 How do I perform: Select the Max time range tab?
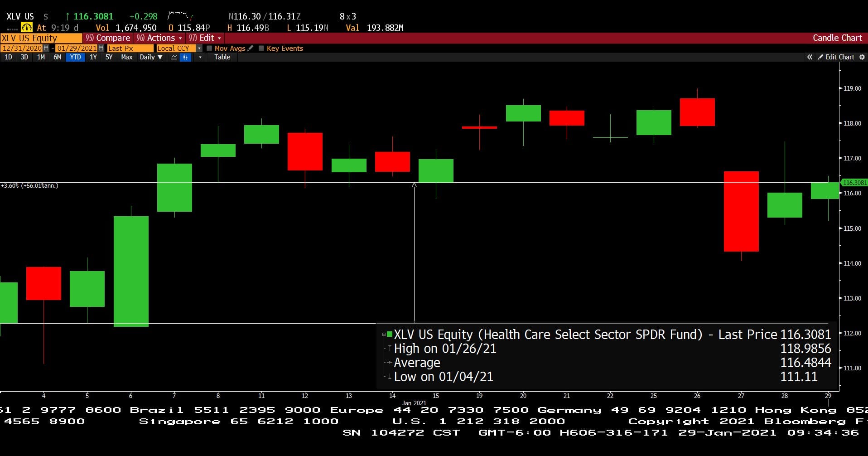(x=127, y=57)
